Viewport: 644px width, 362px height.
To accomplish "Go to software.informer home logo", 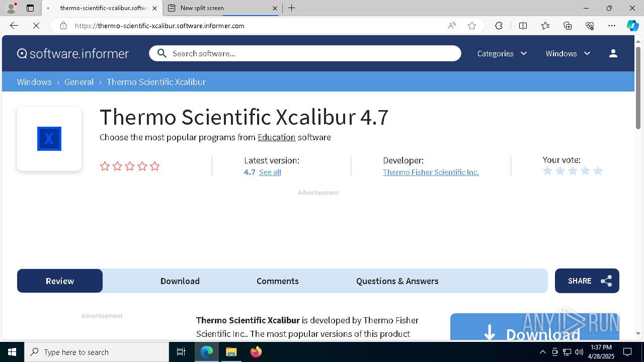I will click(x=73, y=53).
